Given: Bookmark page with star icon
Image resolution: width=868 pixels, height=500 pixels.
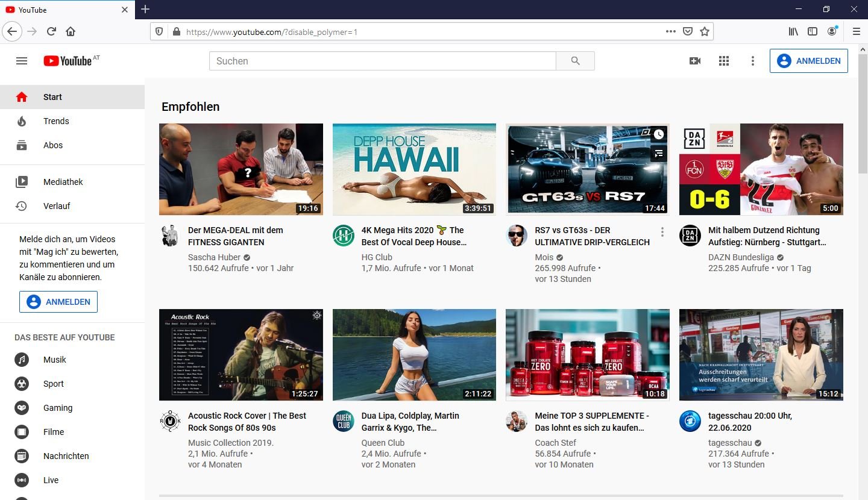Looking at the screenshot, I should (704, 31).
